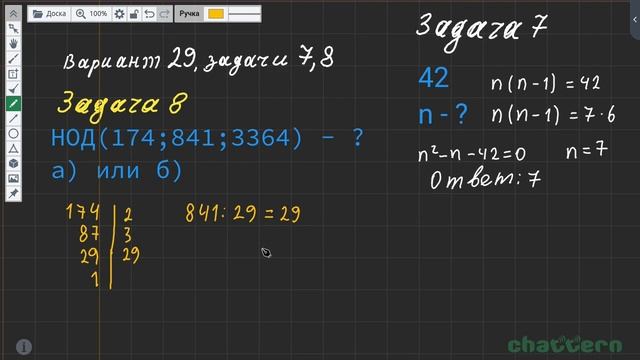The width and height of the screenshot is (640, 360).
Task: Choose the straight line tool
Action: [13, 119]
